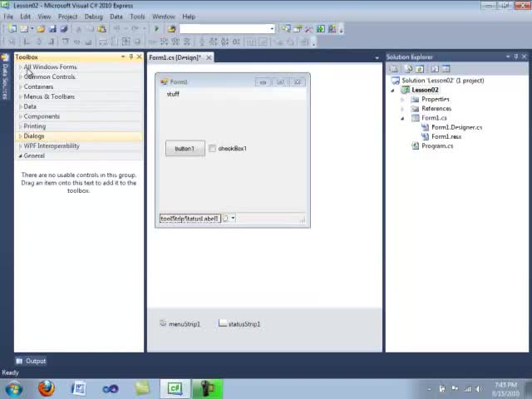Click Solution Explorer's Properties toolbar icon
The image size is (532, 399).
(394, 69)
